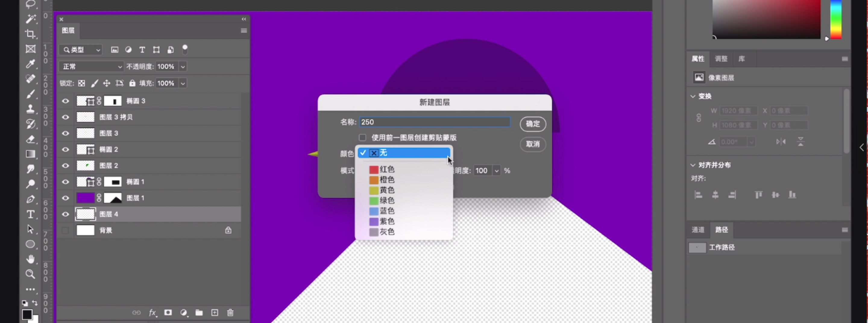This screenshot has height=323, width=868.
Task: Click the 名称 layer name field
Action: [435, 122]
